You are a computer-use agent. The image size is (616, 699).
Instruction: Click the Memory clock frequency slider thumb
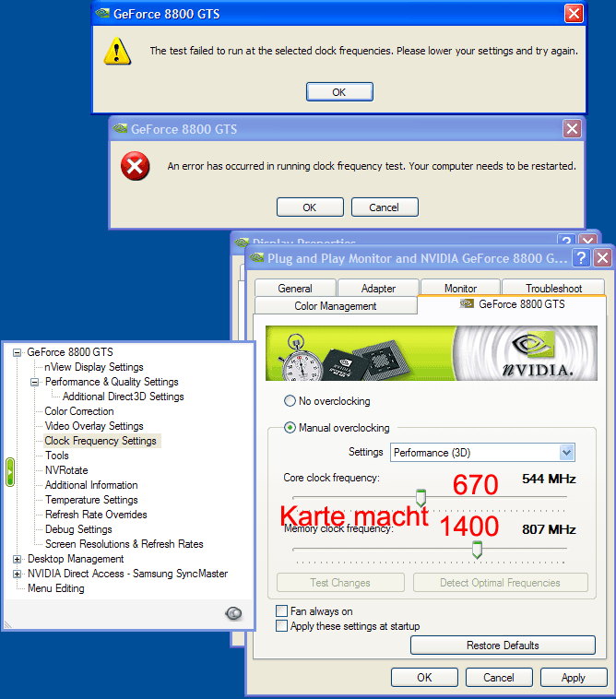[477, 550]
